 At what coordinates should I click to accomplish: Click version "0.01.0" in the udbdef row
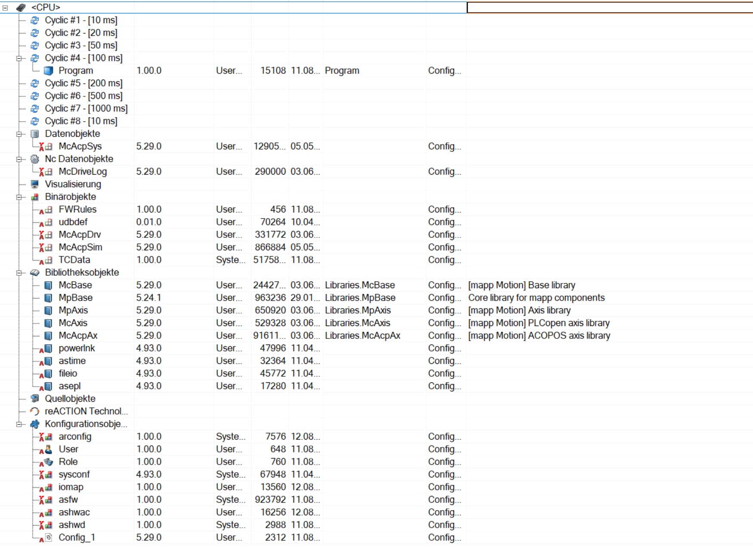click(x=149, y=222)
